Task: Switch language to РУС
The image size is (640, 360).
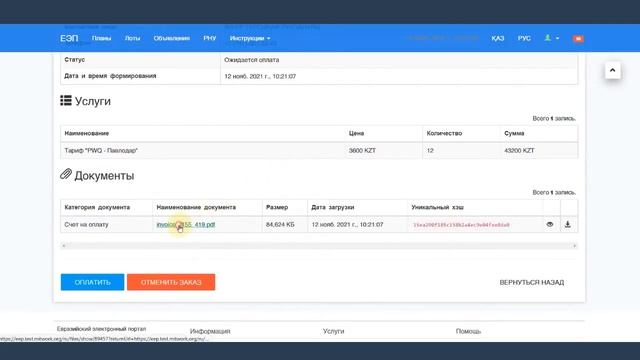Action: point(524,38)
